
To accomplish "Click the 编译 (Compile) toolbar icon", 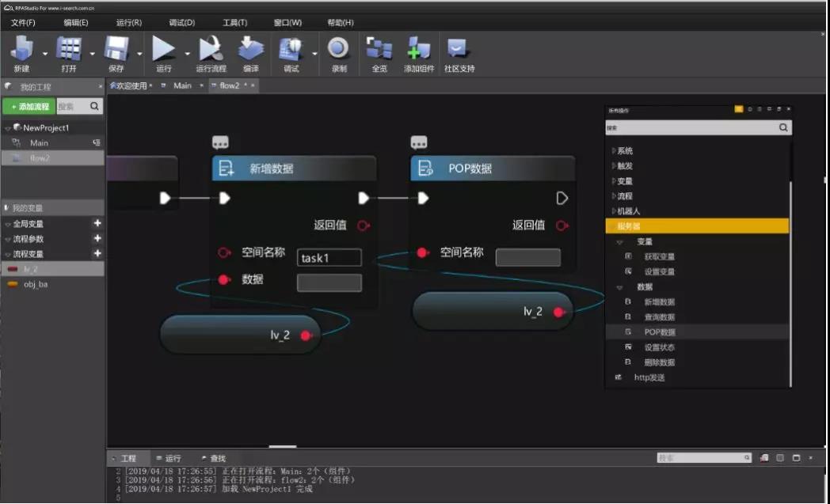I will (251, 49).
